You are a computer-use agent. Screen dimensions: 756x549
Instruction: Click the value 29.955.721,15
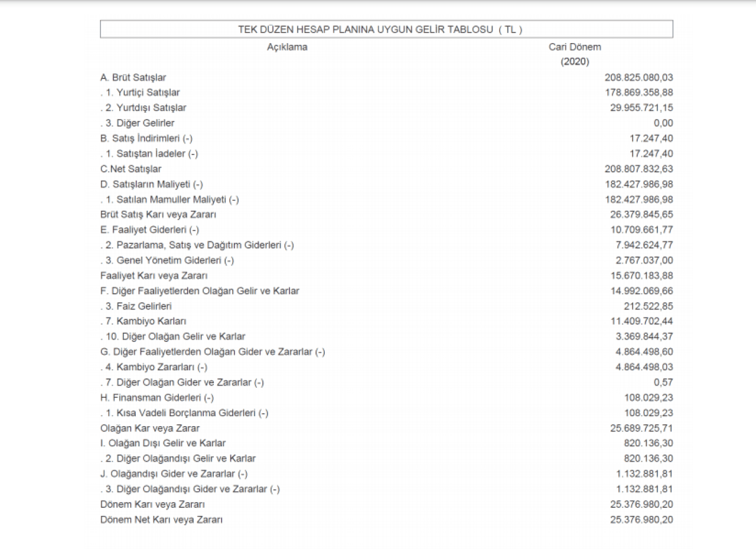[x=641, y=108]
